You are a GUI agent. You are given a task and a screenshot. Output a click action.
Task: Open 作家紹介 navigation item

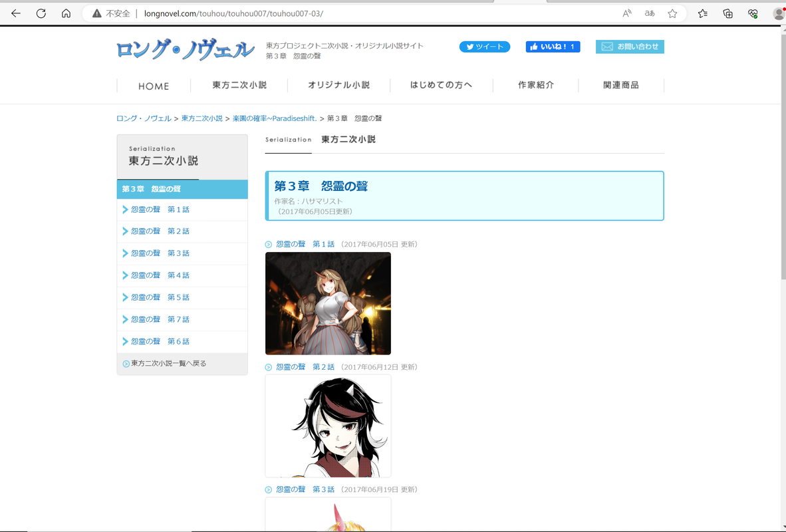tap(536, 85)
